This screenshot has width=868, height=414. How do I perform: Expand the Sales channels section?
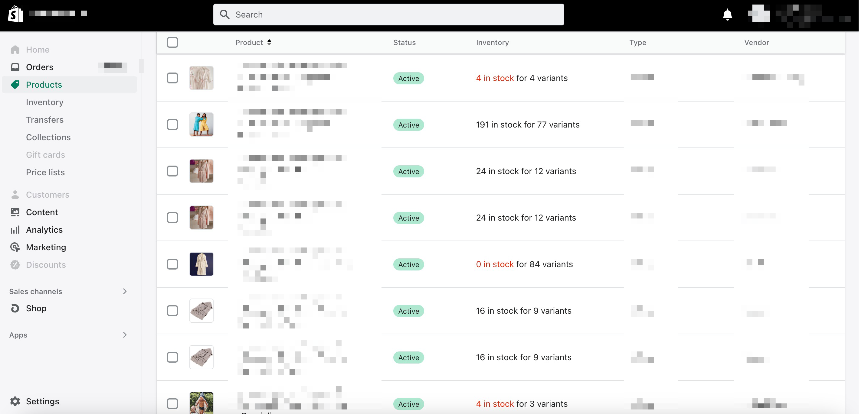pos(126,291)
